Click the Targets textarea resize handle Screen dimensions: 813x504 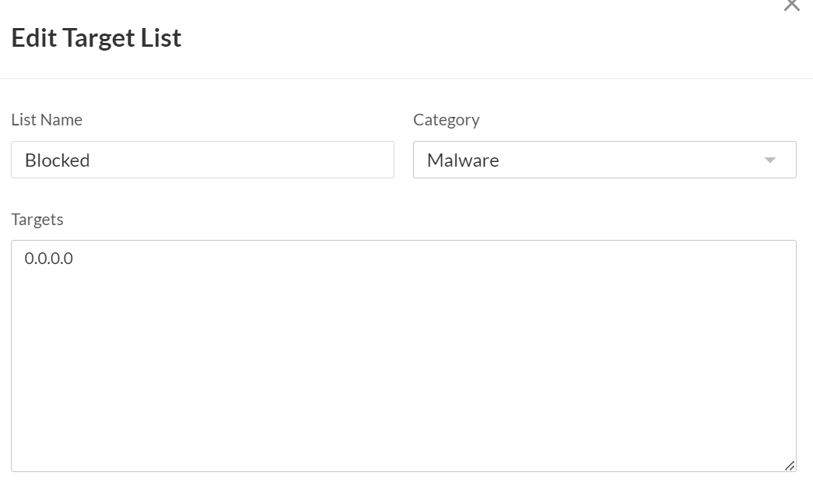coord(790,465)
